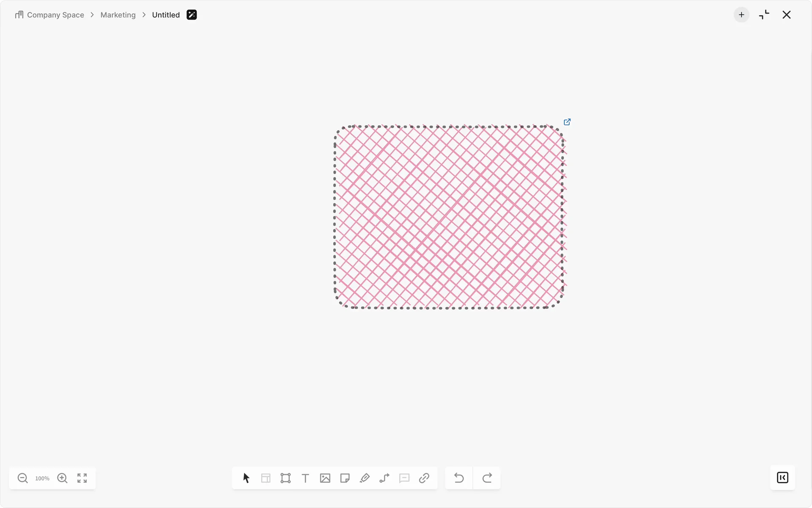The height and width of the screenshot is (508, 812).
Task: Select the table layout tool
Action: click(x=266, y=478)
